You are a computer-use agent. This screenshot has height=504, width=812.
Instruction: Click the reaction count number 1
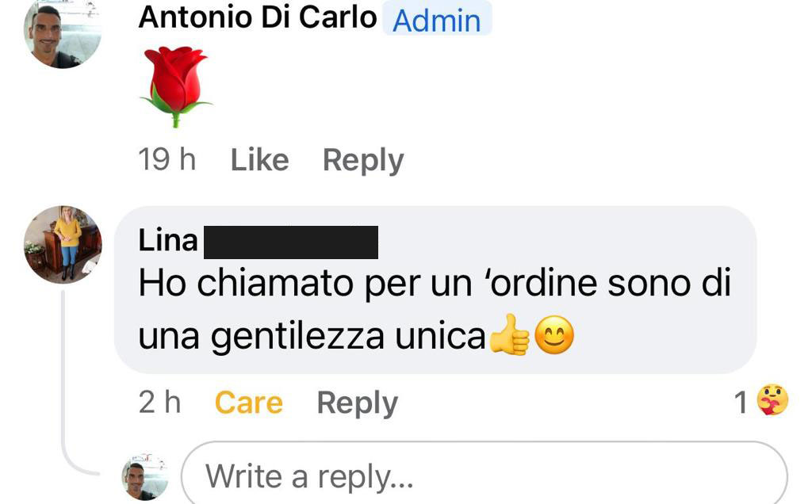point(741,403)
